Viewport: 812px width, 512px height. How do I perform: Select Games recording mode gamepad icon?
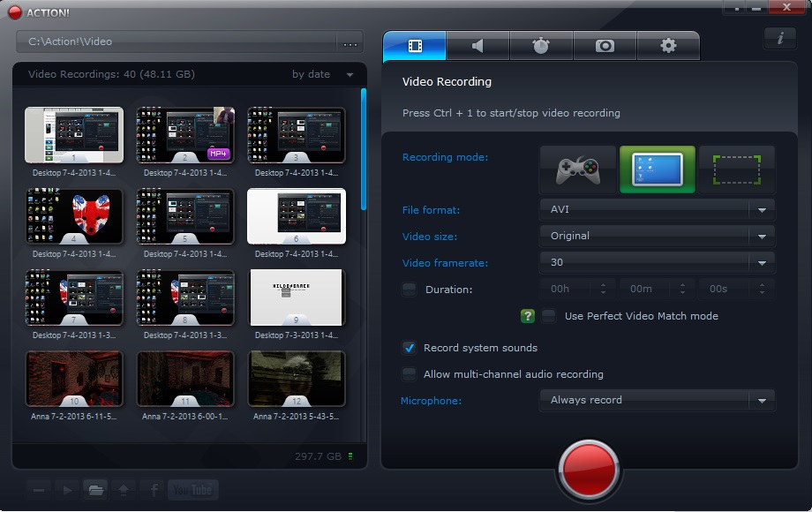point(578,169)
